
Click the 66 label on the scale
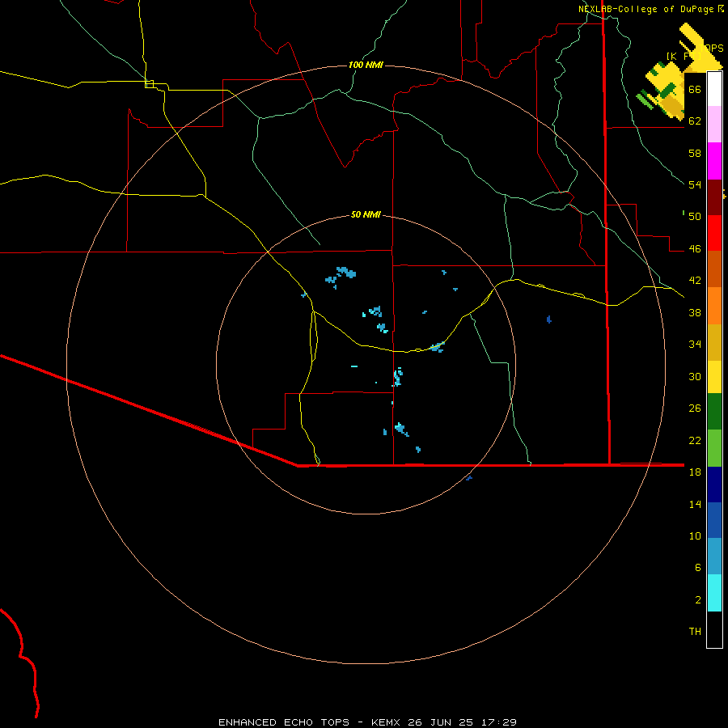click(x=695, y=90)
